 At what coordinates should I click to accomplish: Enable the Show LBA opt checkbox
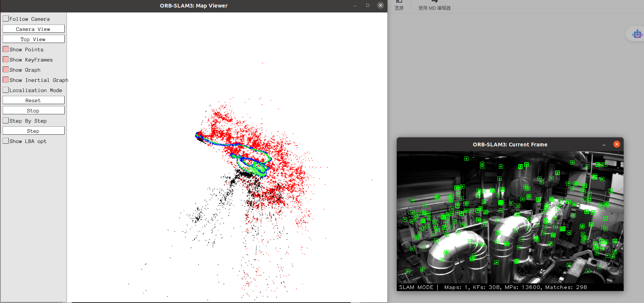pos(6,141)
